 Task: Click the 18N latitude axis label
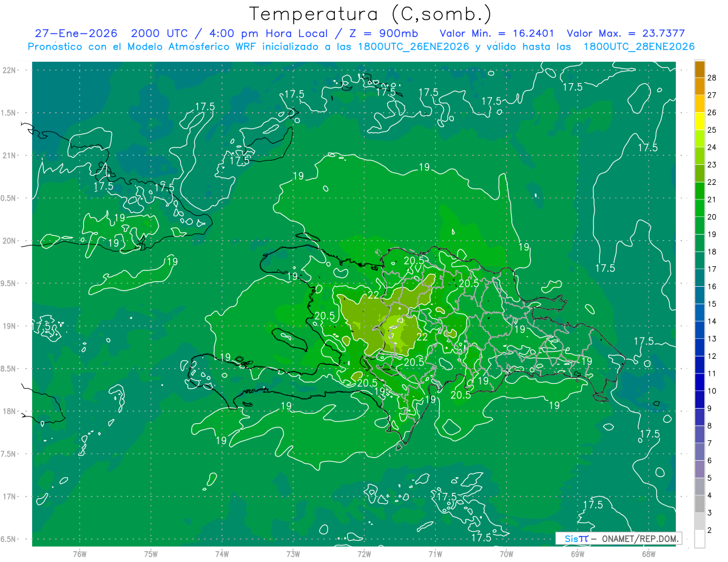(x=9, y=411)
